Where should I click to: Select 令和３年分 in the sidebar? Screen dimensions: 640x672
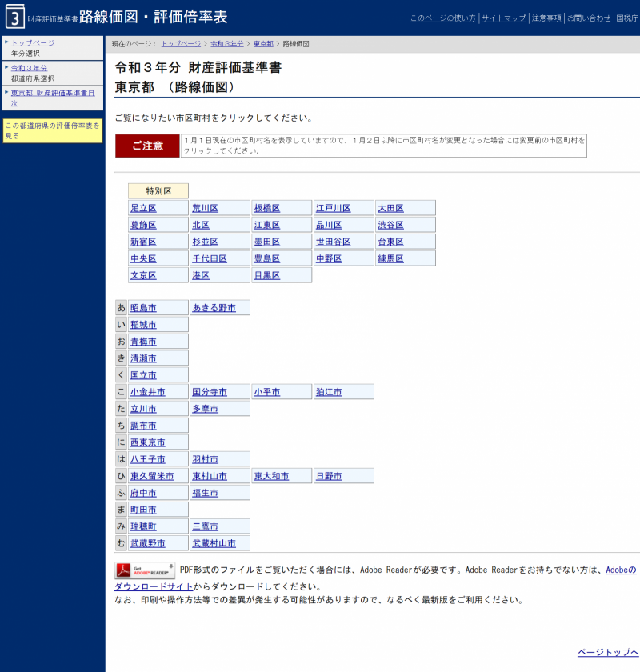tap(30, 68)
